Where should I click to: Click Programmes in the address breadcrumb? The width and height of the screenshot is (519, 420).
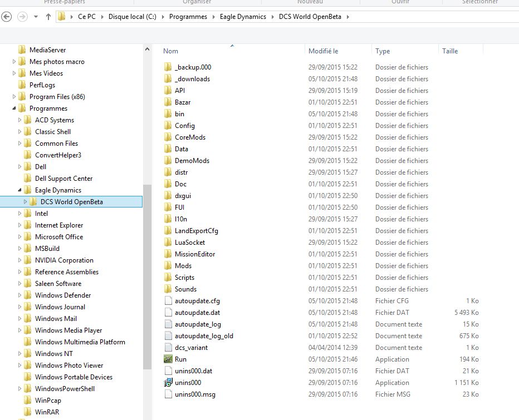coord(188,17)
